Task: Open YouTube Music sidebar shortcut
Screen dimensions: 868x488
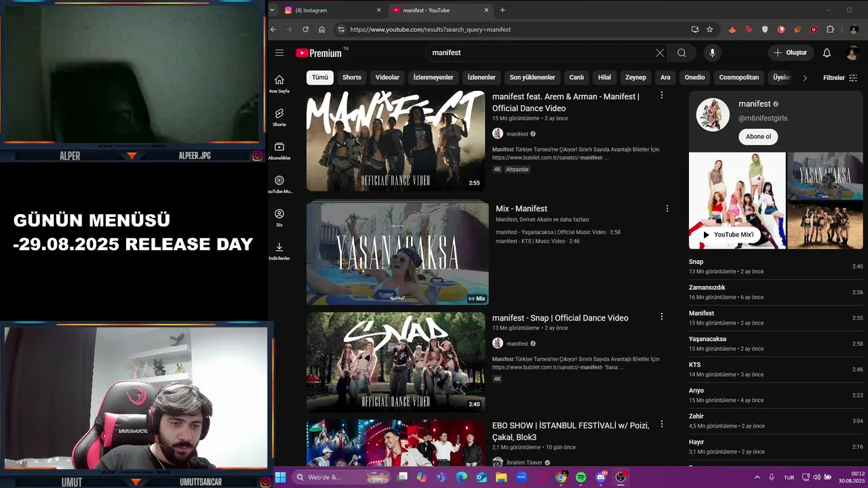Action: (x=279, y=184)
